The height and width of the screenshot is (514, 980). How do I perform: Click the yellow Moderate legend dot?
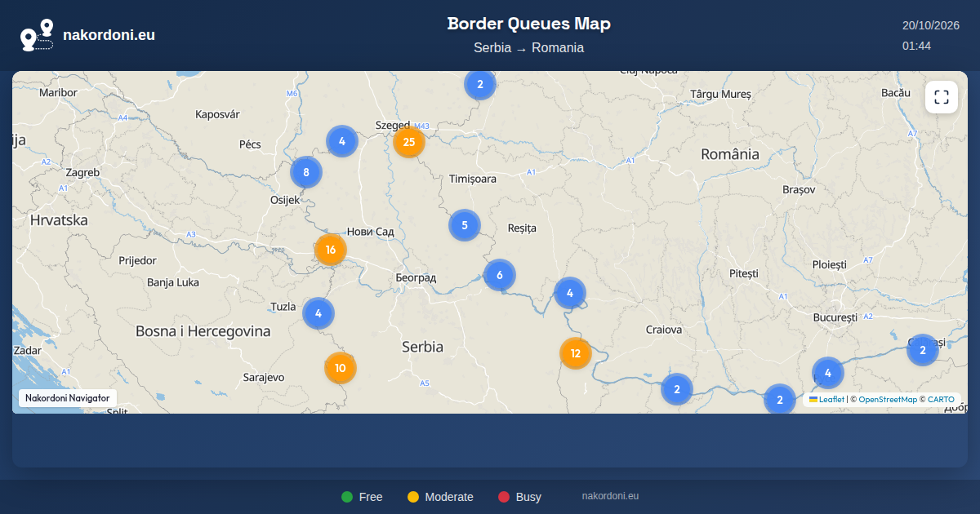(413, 497)
